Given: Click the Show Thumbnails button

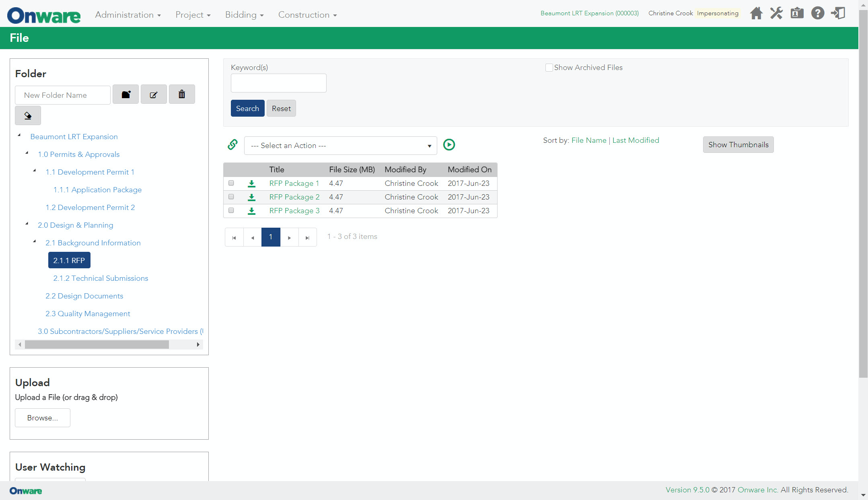Looking at the screenshot, I should [x=738, y=145].
